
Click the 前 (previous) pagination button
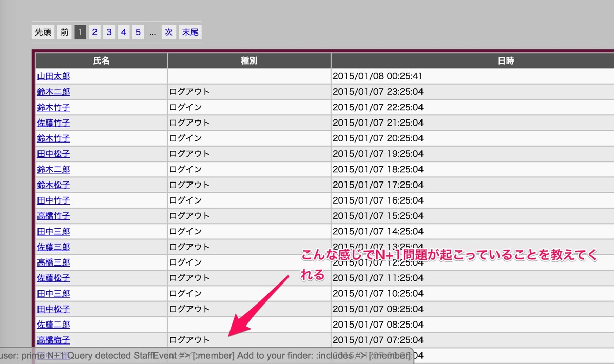click(64, 32)
